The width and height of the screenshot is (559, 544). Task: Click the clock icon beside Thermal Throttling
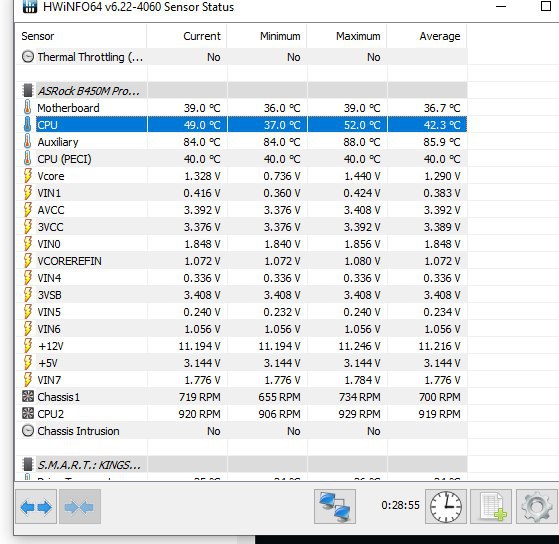(28, 57)
